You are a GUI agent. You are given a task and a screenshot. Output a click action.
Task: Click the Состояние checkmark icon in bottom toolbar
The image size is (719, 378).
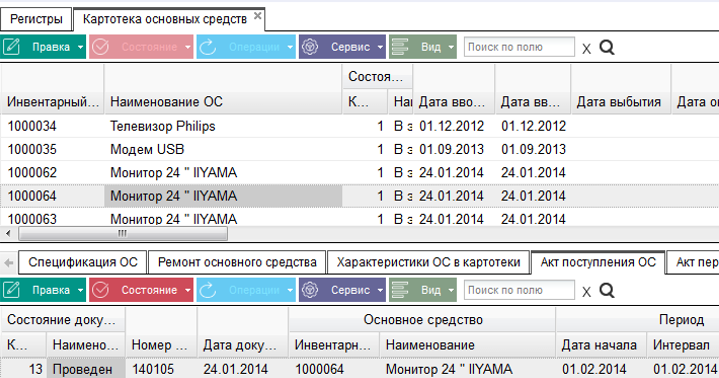pos(100,290)
